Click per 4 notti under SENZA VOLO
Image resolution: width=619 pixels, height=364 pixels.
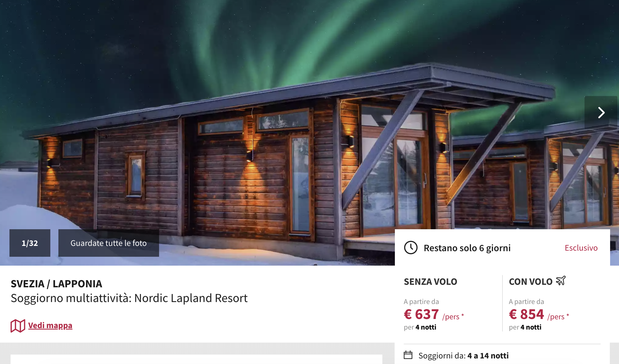420,327
